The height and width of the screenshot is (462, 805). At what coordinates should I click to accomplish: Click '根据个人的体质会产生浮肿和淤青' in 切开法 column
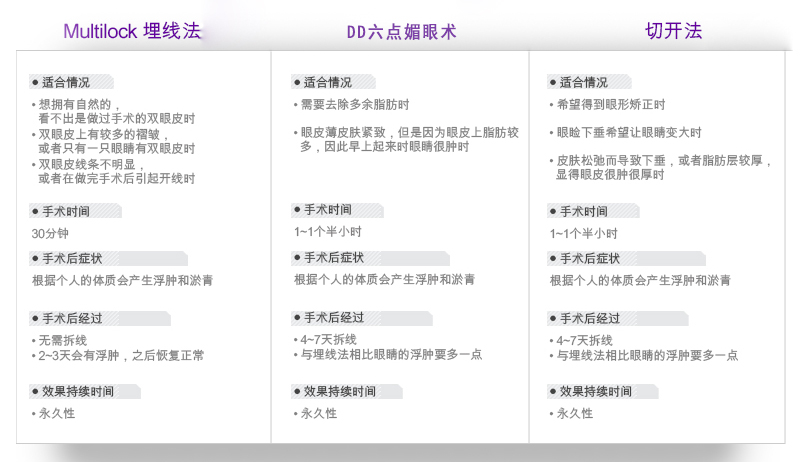tap(640, 281)
